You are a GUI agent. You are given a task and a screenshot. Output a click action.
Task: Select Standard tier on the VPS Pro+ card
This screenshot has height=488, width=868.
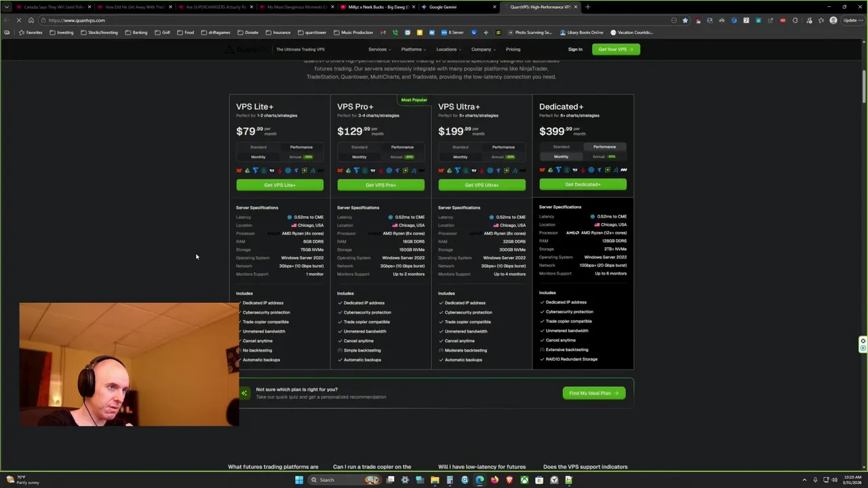pos(359,147)
